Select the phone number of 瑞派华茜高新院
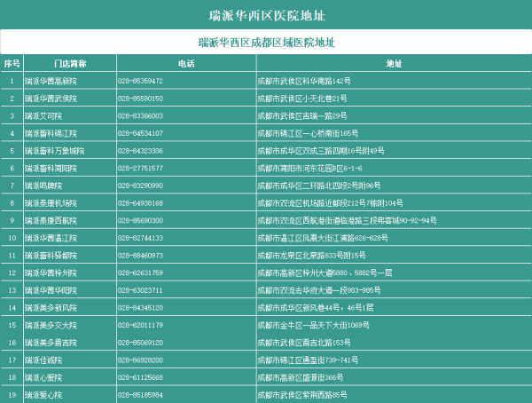The width and height of the screenshot is (532, 403). click(x=140, y=81)
